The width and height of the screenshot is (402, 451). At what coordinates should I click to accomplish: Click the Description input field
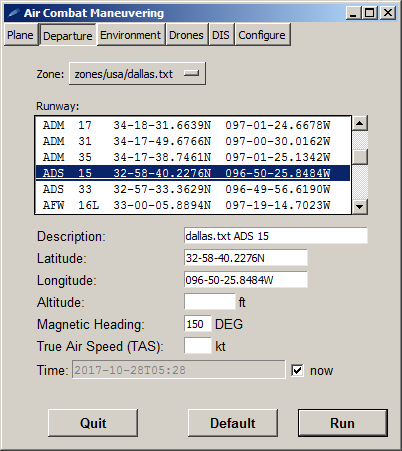(276, 236)
